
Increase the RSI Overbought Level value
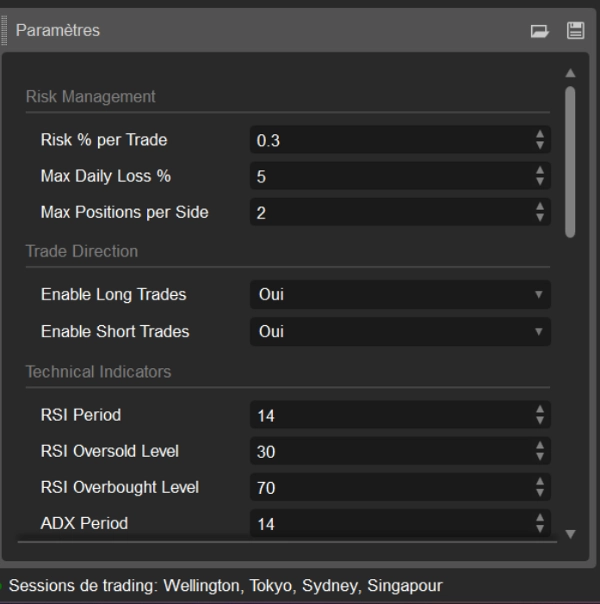click(540, 482)
